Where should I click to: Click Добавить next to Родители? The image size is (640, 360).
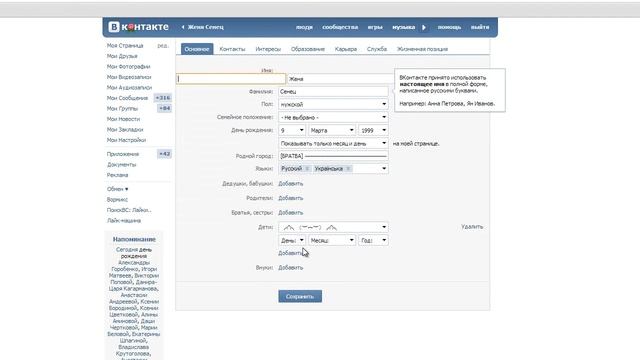point(291,198)
